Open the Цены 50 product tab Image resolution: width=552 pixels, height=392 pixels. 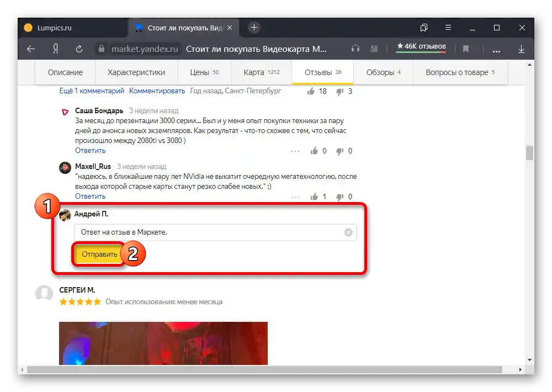[204, 72]
